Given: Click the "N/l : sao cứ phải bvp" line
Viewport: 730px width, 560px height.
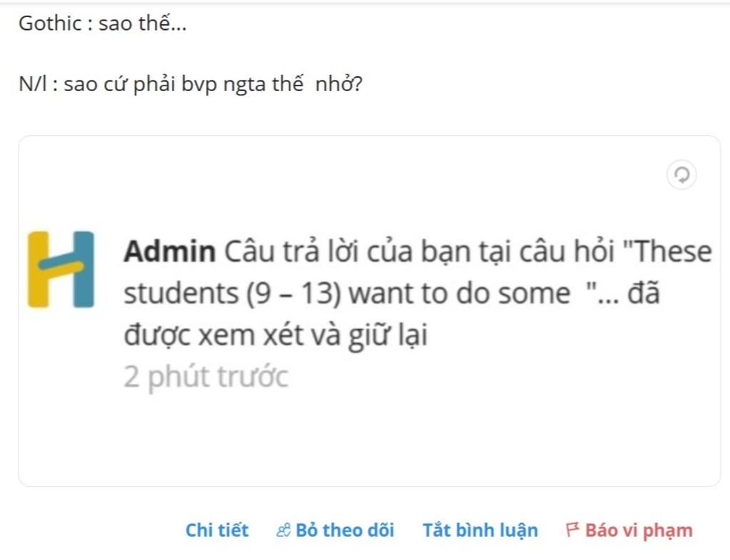Looking at the screenshot, I should click(x=190, y=84).
